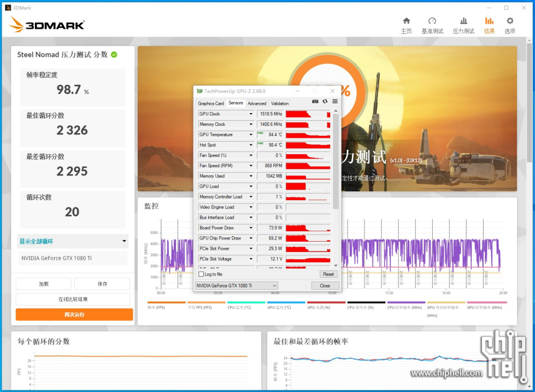Viewport: 535px width, 392px height.
Task: Switch to the Advanced tab
Action: coord(257,103)
